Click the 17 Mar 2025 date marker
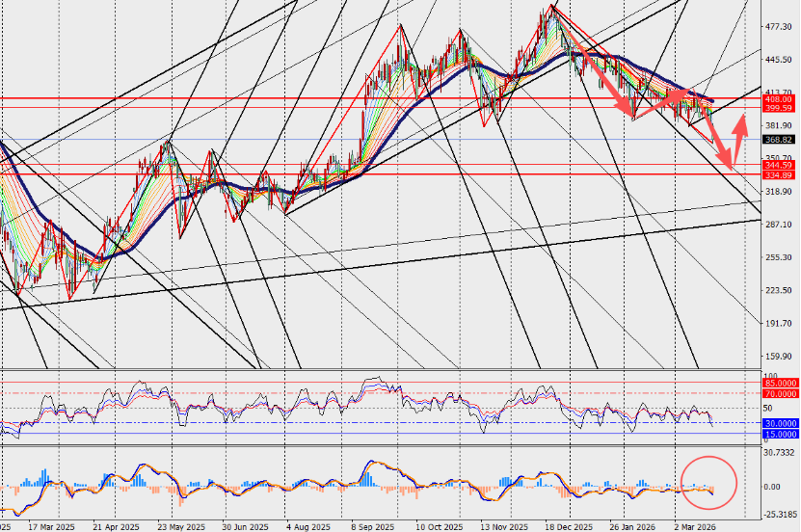801x532 pixels. click(51, 527)
